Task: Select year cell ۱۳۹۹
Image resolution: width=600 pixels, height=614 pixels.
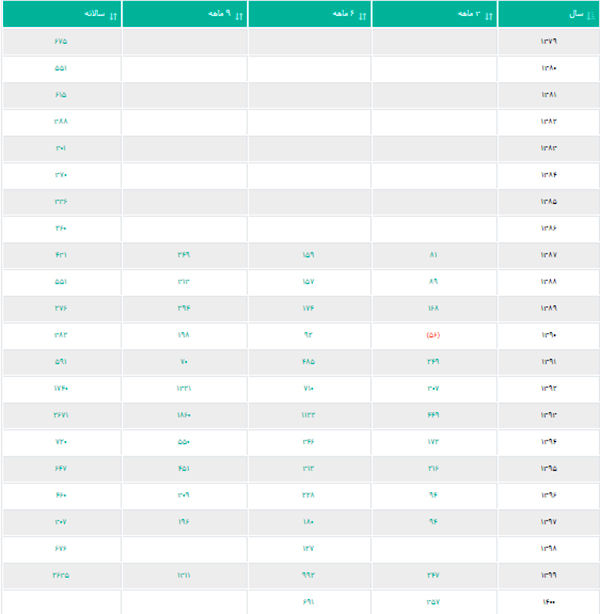Action: 549,575
